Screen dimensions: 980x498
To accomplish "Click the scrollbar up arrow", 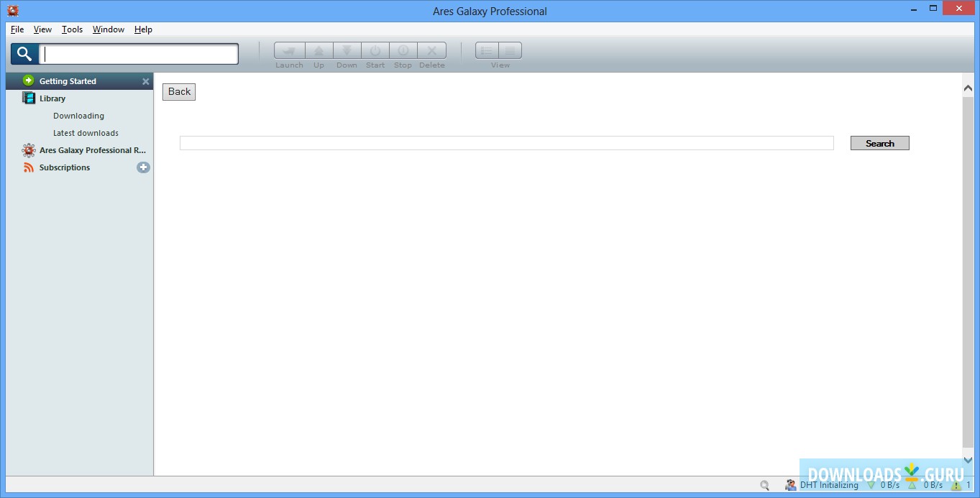I will point(968,88).
